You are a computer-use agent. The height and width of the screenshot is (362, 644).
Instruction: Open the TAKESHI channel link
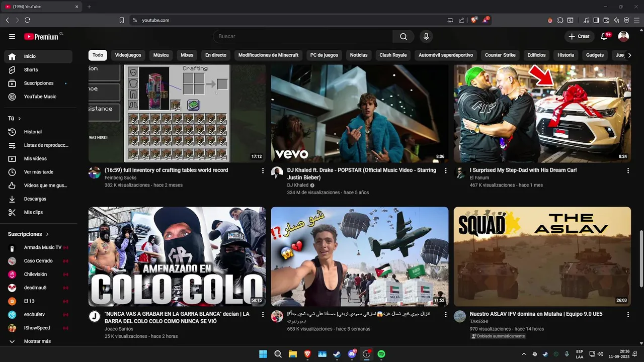(x=479, y=322)
